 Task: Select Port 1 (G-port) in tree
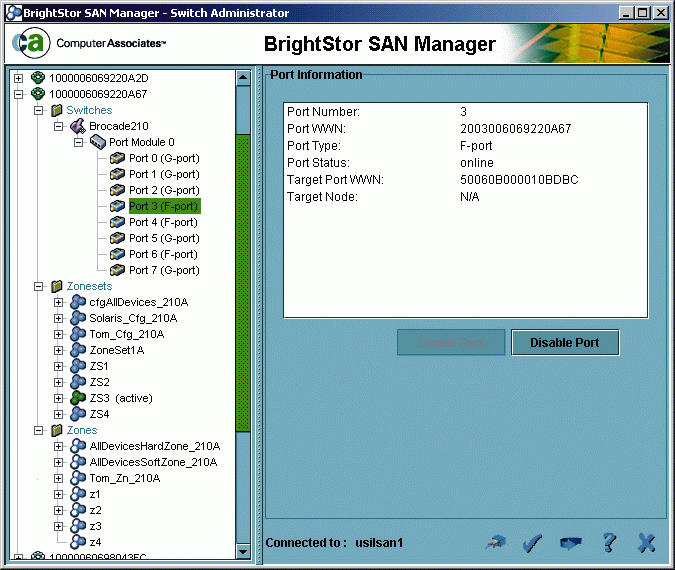coord(164,174)
